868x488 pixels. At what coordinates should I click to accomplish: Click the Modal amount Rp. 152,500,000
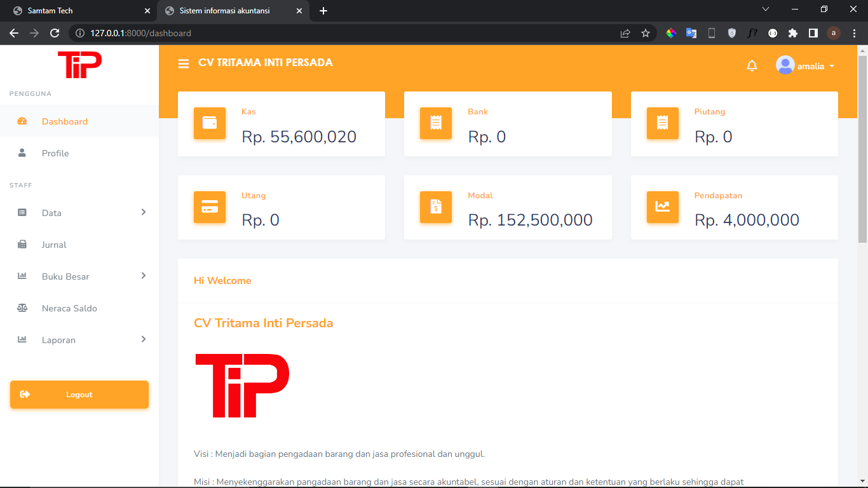530,220
